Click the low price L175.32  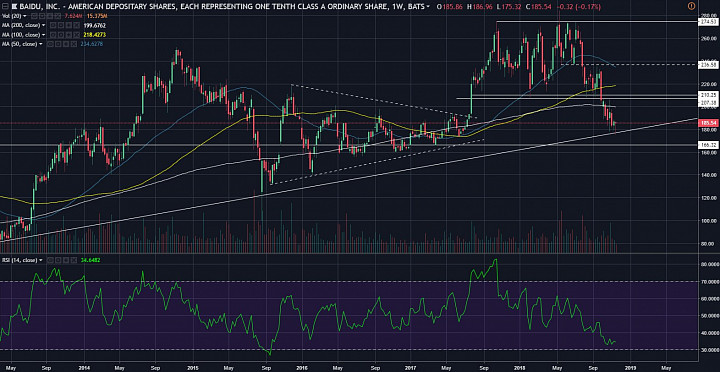coord(509,6)
